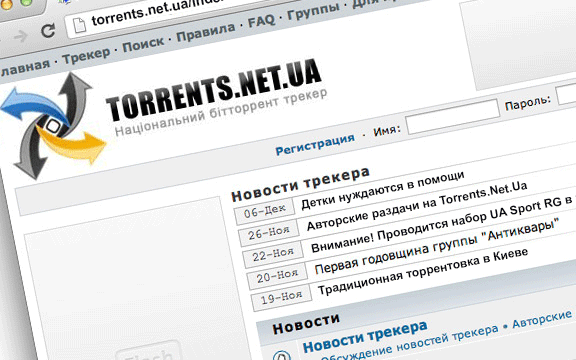Open the Поиск menu item
The width and height of the screenshot is (576, 360).
[x=143, y=45]
